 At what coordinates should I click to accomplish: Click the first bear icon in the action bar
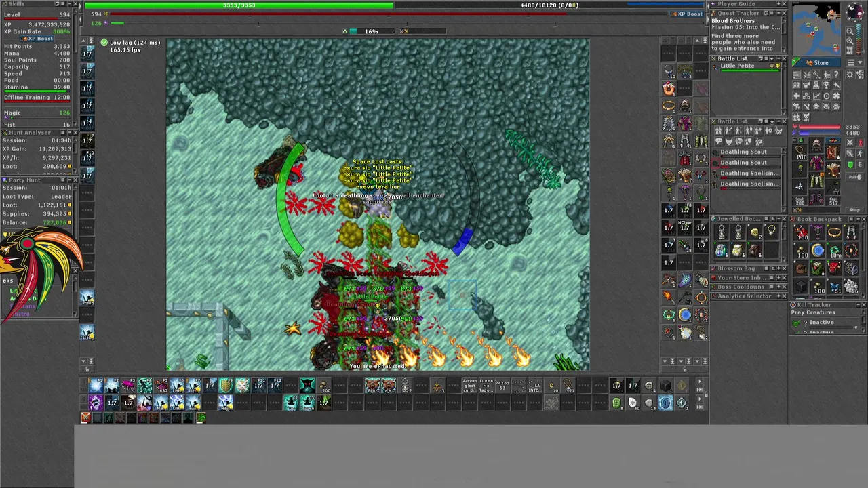point(372,386)
